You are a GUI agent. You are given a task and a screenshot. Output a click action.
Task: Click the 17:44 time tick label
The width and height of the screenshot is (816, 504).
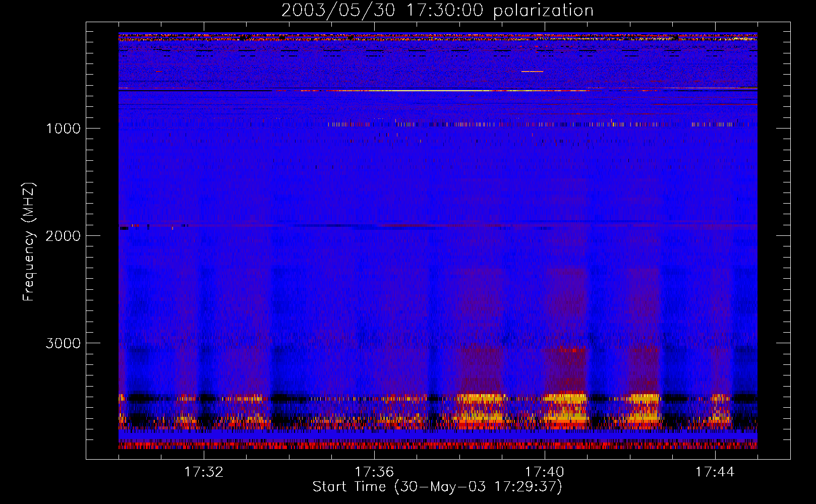[715, 472]
